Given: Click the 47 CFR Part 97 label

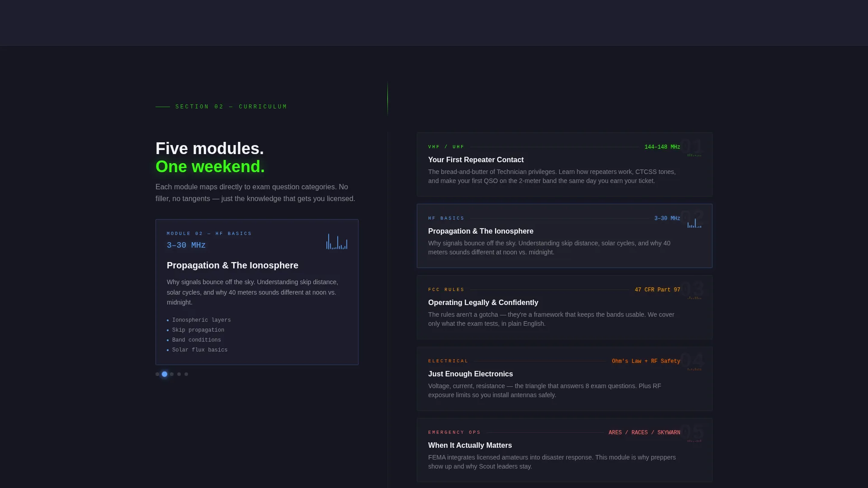Looking at the screenshot, I should (657, 290).
